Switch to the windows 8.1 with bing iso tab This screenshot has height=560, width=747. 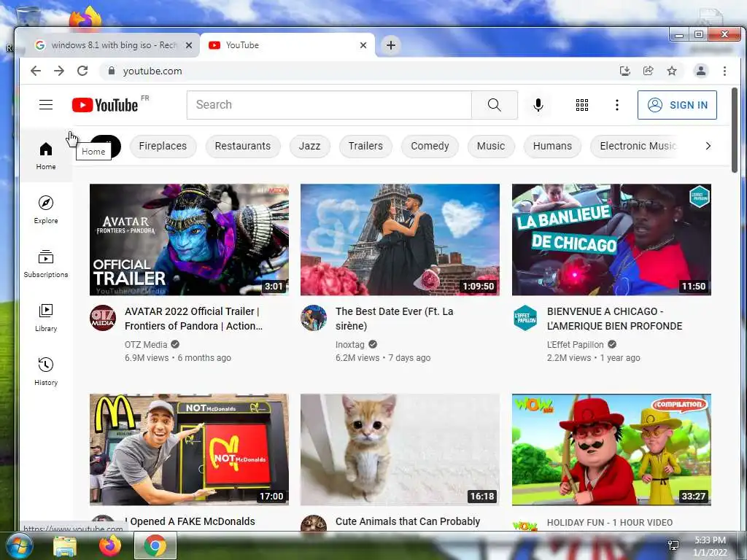(x=109, y=45)
